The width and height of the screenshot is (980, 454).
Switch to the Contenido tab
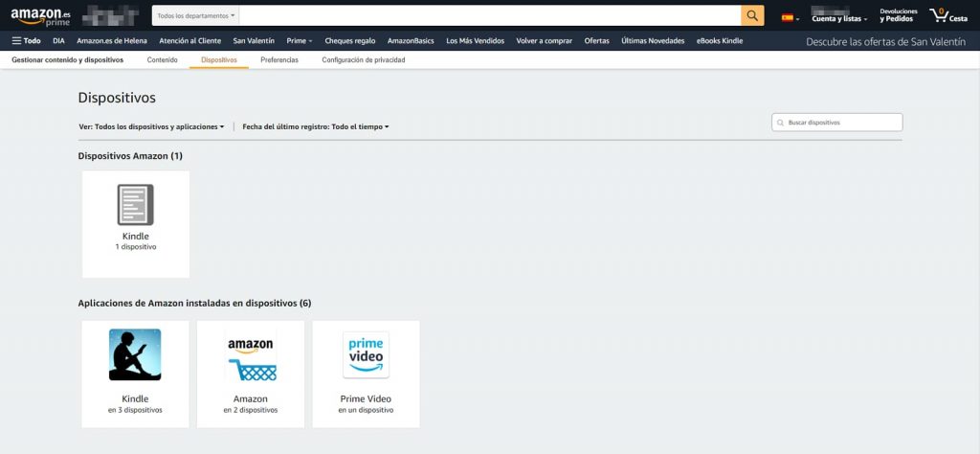[x=162, y=60]
